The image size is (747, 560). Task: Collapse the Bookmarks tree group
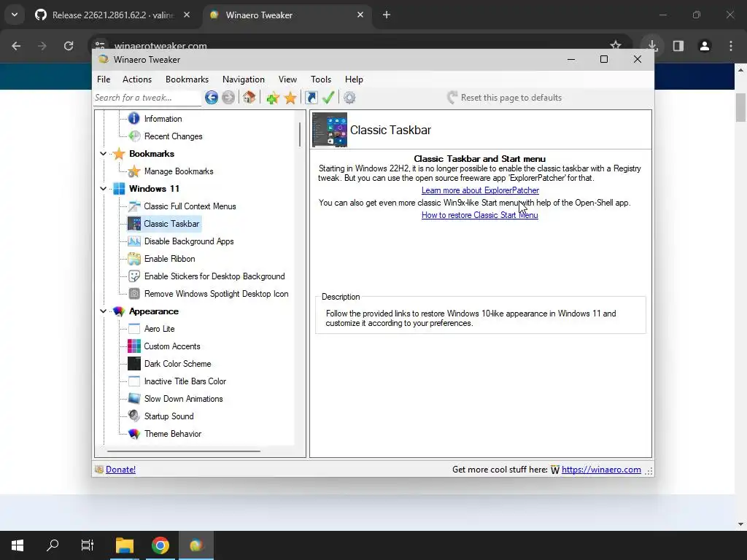point(103,154)
